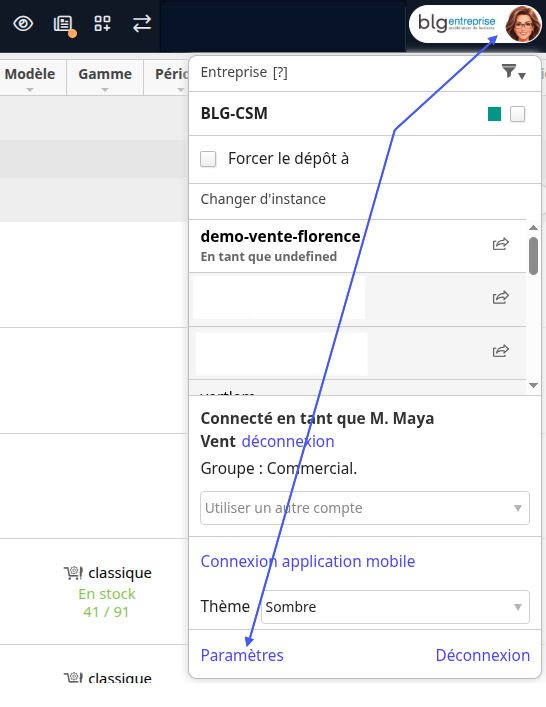The width and height of the screenshot is (546, 707).
Task: Enable the Forcer le dépôt à checkbox
Action: click(208, 159)
